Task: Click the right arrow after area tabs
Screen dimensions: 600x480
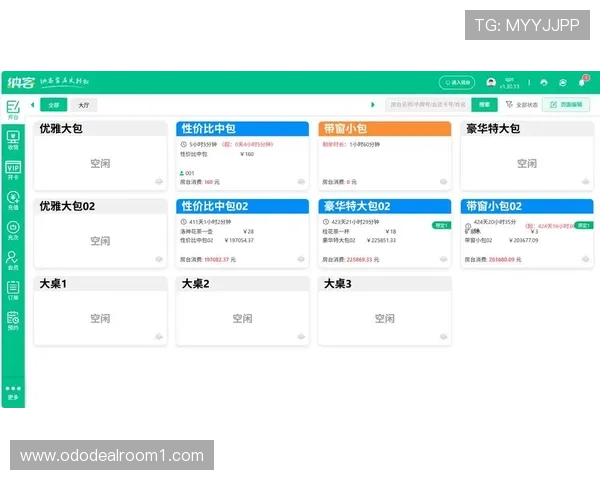Action: point(373,104)
